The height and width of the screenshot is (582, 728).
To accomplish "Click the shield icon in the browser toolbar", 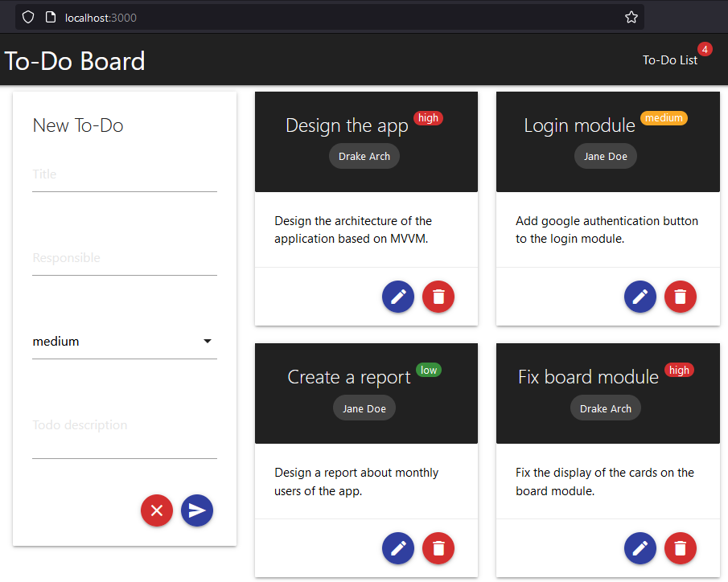I will tap(27, 16).
